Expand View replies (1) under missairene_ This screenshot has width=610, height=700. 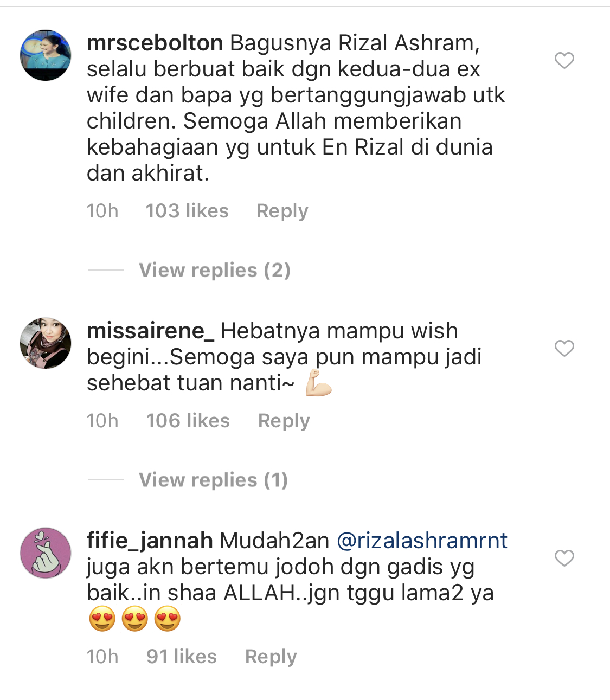[214, 480]
